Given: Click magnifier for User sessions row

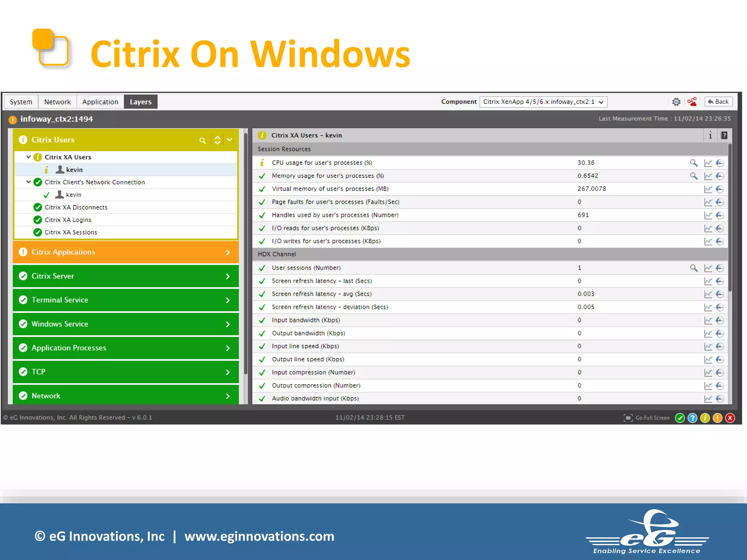Looking at the screenshot, I should point(694,268).
